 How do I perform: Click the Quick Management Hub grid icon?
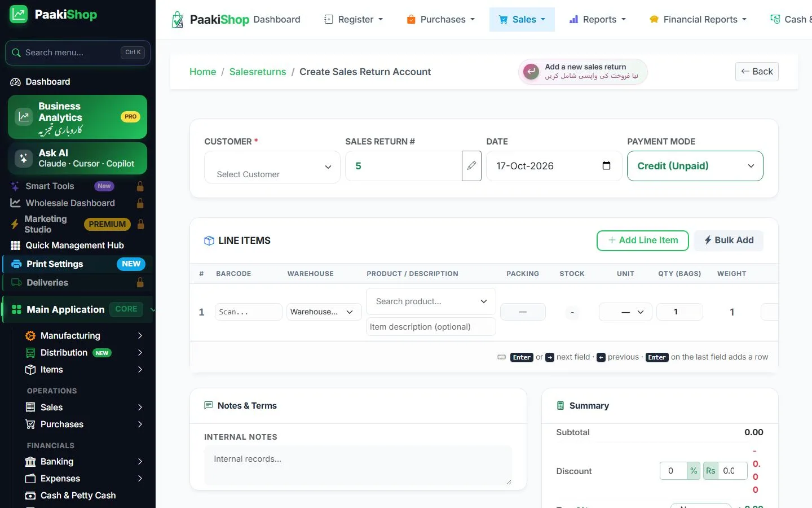pyautogui.click(x=15, y=246)
